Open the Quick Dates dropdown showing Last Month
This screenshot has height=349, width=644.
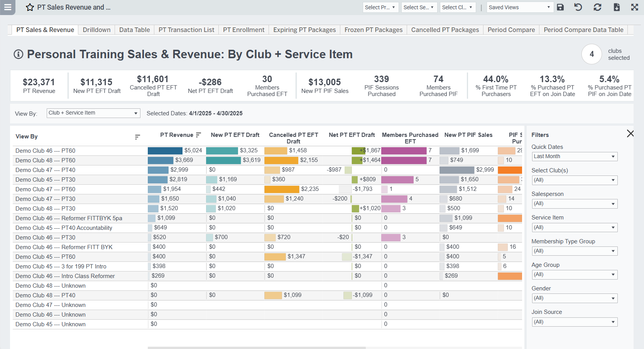574,157
